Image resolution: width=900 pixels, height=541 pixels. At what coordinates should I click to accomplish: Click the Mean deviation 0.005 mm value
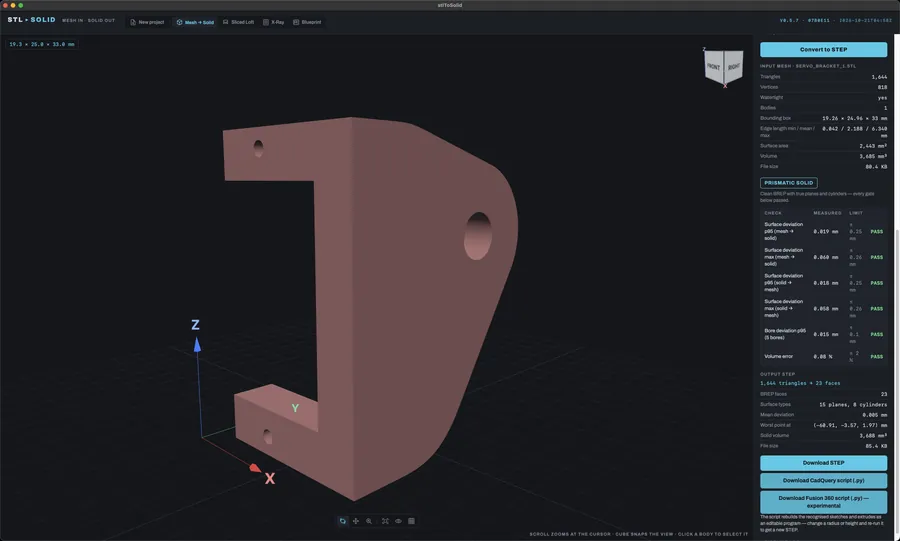point(874,415)
